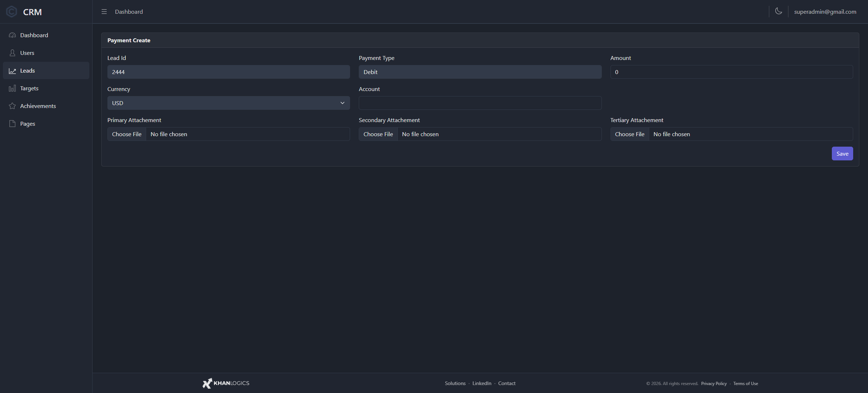This screenshot has width=868, height=393.
Task: Click the Achievements star icon
Action: 12,106
